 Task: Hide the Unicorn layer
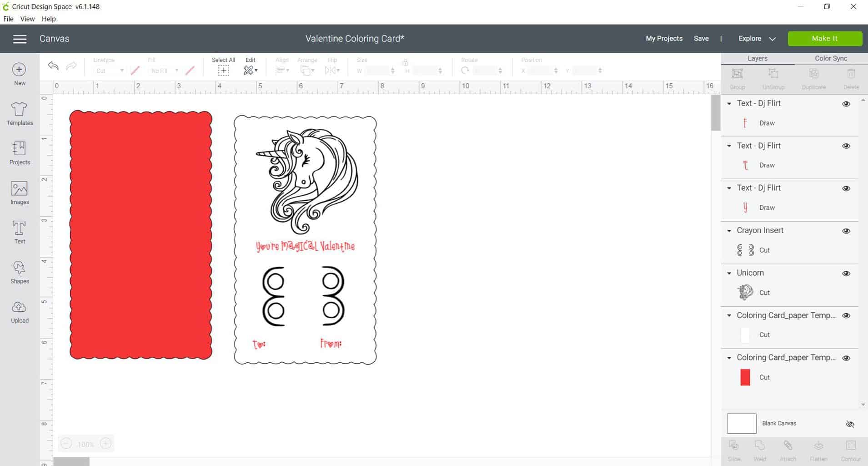[x=846, y=274]
